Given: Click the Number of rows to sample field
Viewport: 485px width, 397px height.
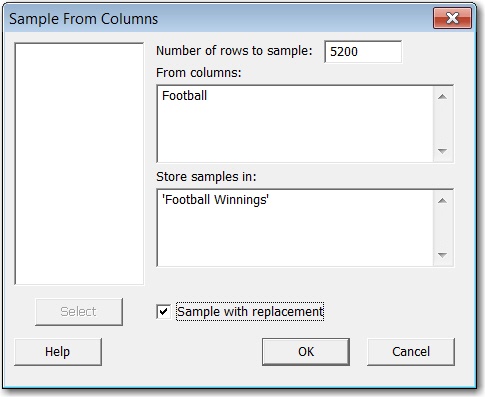Looking at the screenshot, I should (x=363, y=52).
